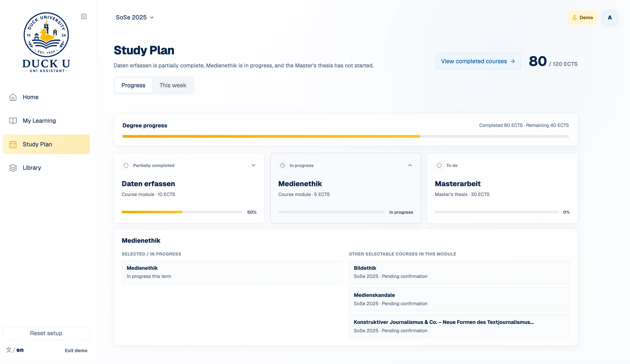The image size is (630, 364).
Task: Click the circle icon on Masterarbeit card
Action: tap(439, 165)
